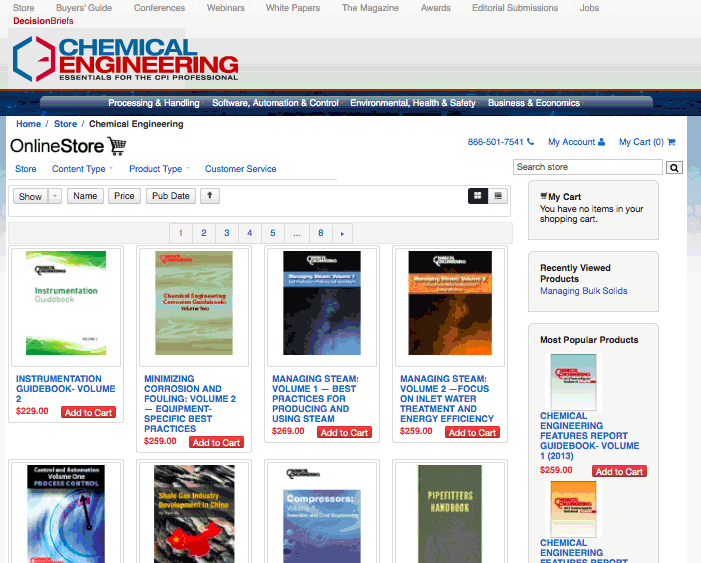Go to page 4 of results
701x563 pixels.
249,233
